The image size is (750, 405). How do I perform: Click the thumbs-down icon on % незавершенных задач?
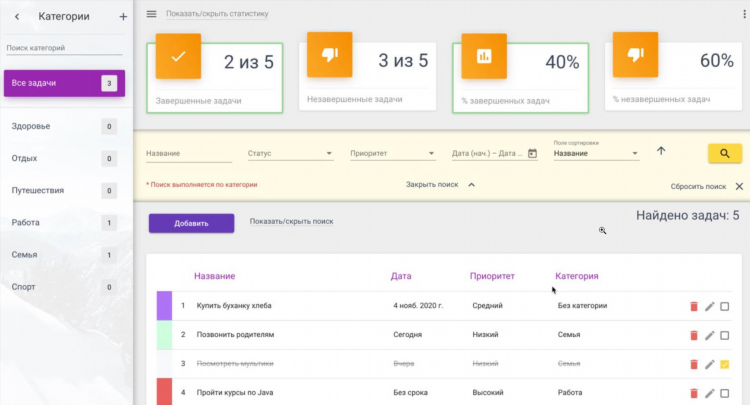click(635, 55)
